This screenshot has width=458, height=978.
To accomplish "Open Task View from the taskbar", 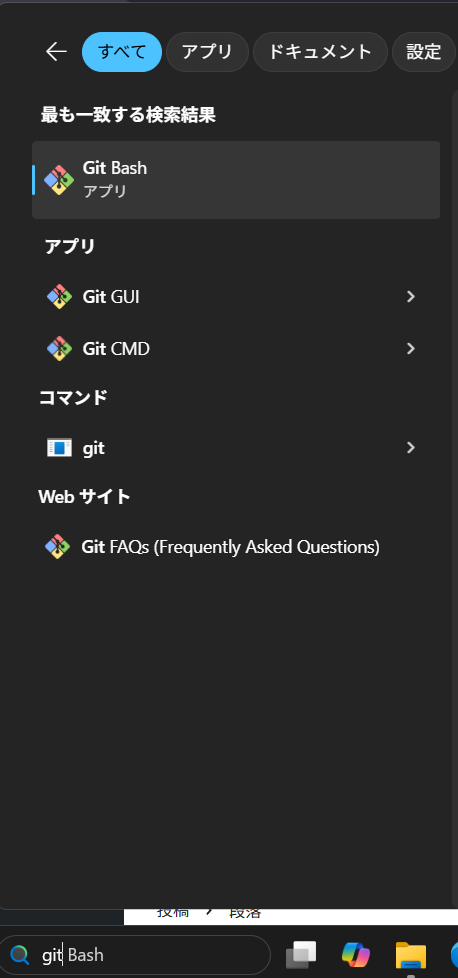I will pos(301,954).
